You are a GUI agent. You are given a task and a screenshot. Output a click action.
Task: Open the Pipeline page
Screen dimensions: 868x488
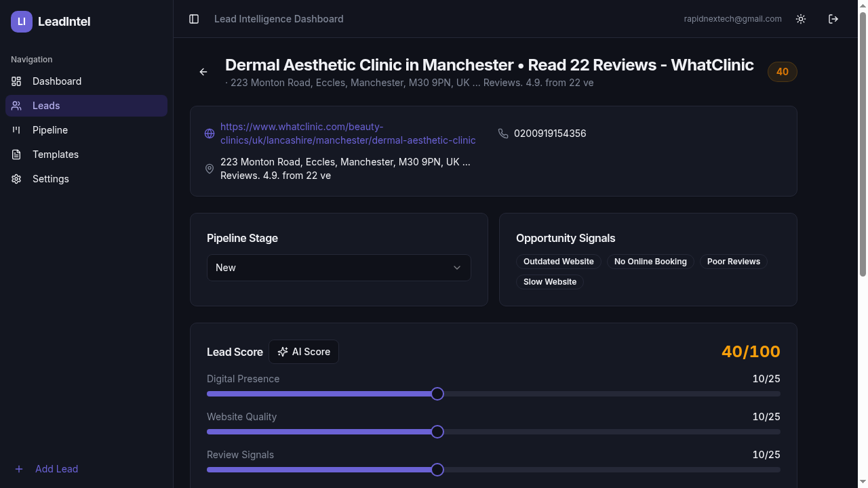(x=86, y=130)
